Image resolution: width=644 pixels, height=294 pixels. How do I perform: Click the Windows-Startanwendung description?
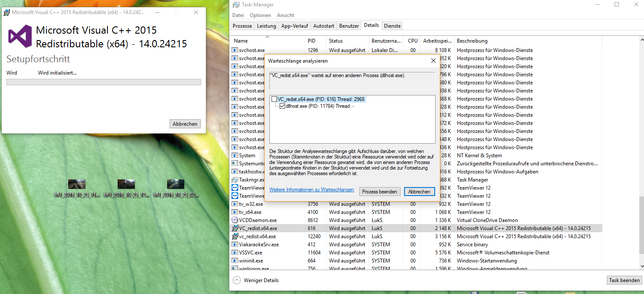click(487, 261)
